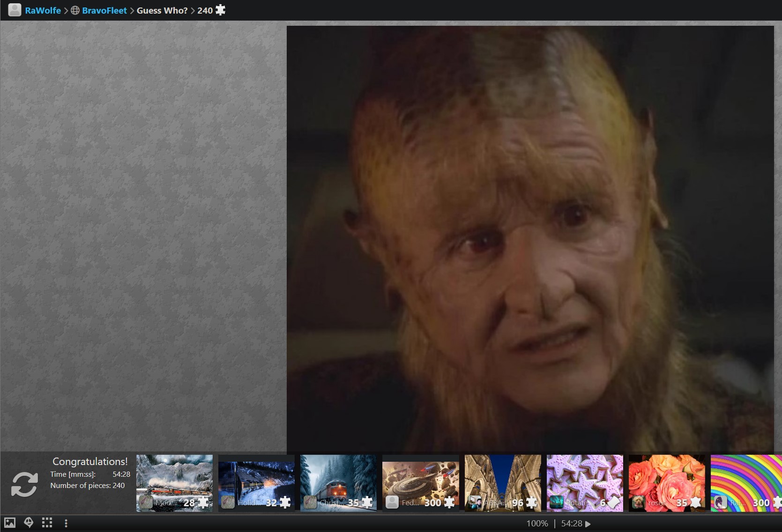Click creator avatar on the roses thumbnail

click(x=638, y=502)
